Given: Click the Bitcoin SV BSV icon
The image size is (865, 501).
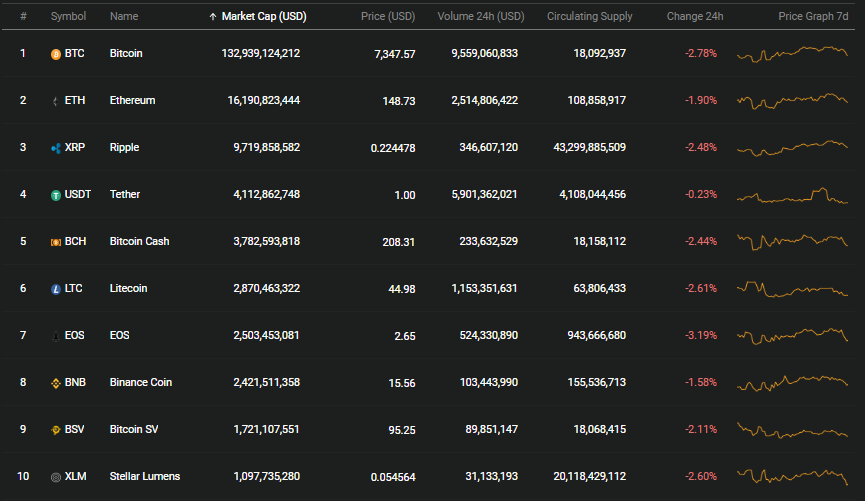Looking at the screenshot, I should click(x=56, y=430).
